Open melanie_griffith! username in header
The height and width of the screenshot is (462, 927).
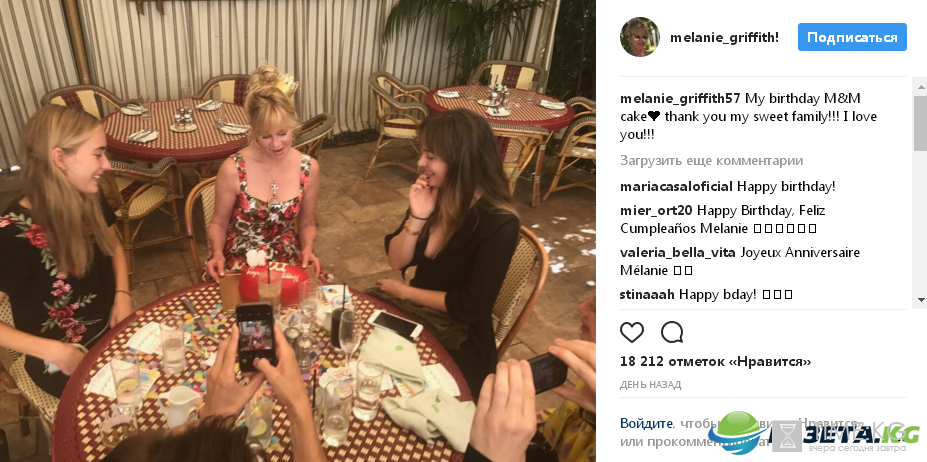(x=724, y=38)
